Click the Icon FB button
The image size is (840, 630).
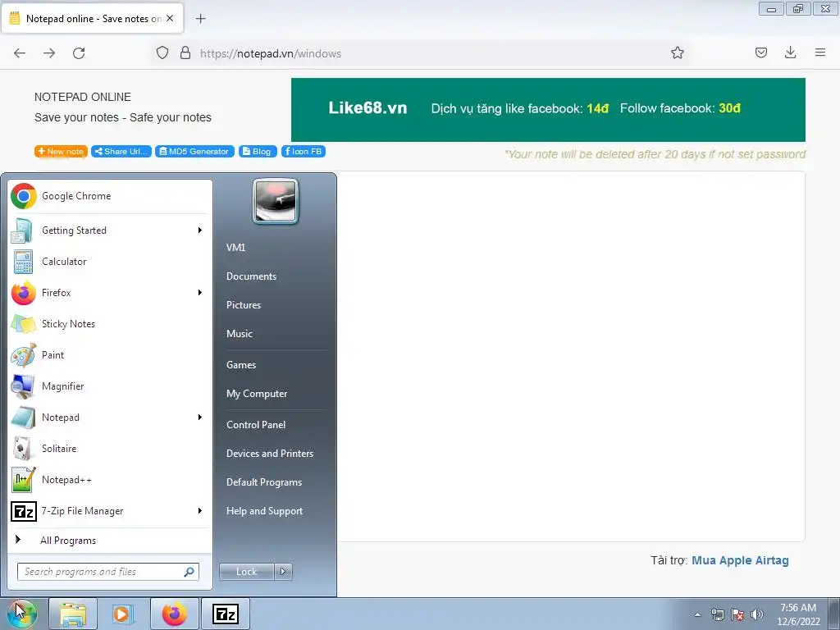(x=304, y=152)
